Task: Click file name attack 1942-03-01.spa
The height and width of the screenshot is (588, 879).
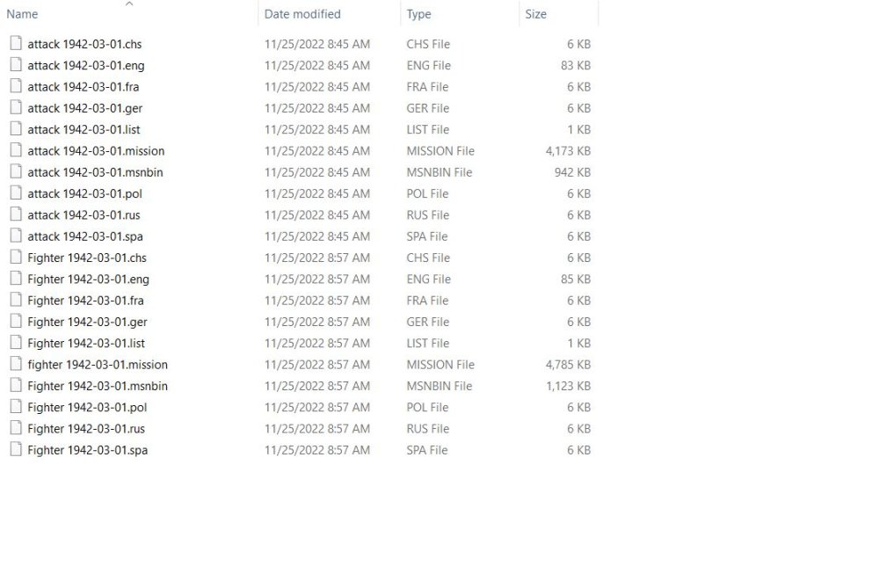Action: 85,236
